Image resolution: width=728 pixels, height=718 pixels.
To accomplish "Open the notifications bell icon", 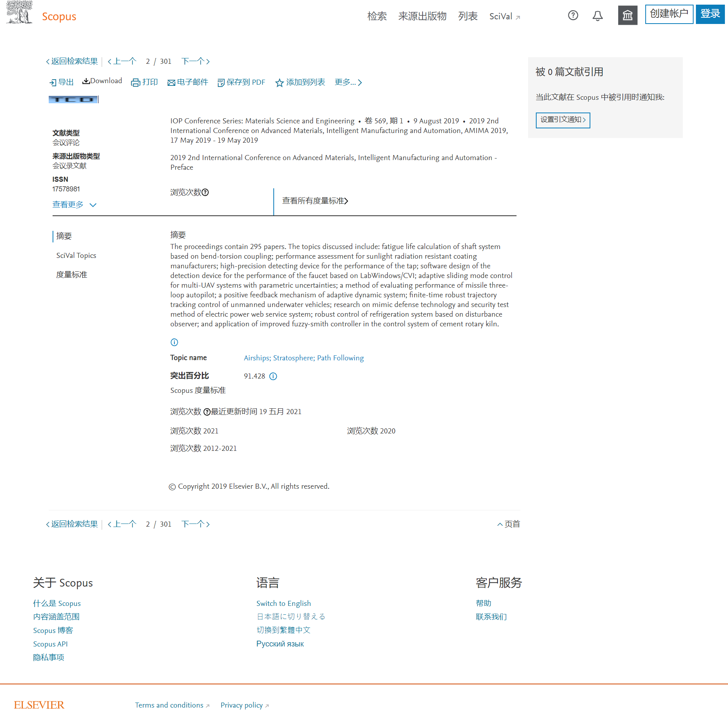I will point(597,16).
